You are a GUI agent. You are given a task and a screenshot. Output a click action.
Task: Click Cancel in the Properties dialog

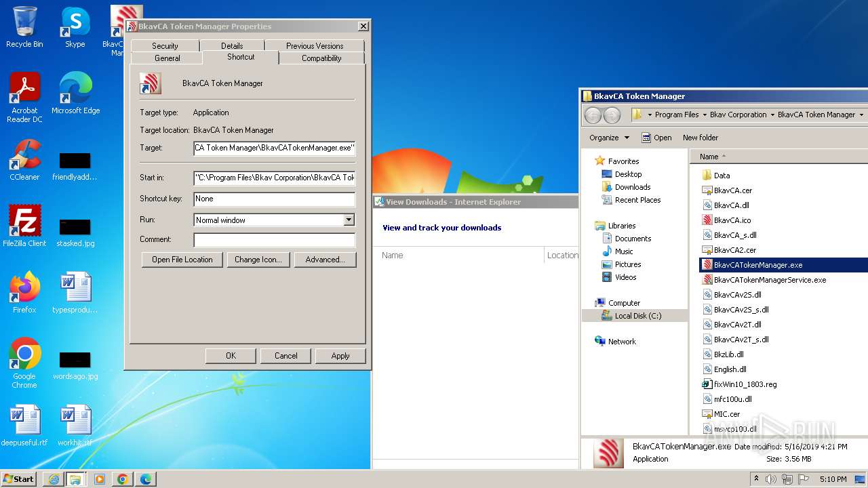click(x=286, y=356)
